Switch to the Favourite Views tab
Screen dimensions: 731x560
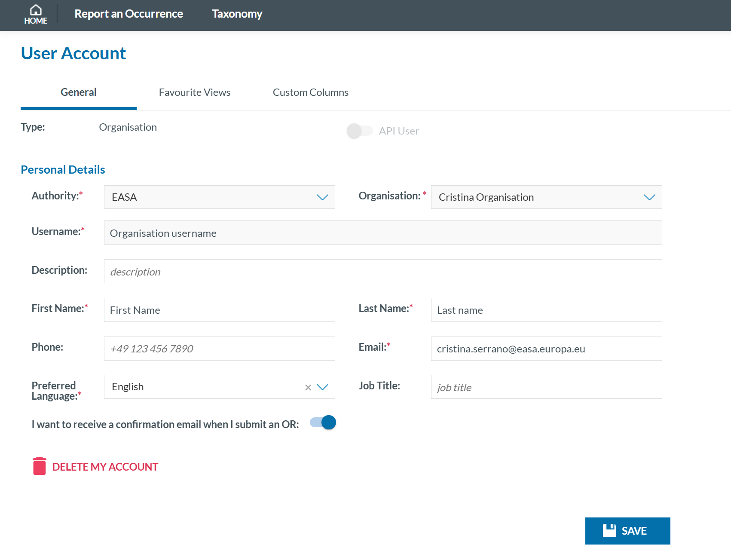tap(194, 92)
